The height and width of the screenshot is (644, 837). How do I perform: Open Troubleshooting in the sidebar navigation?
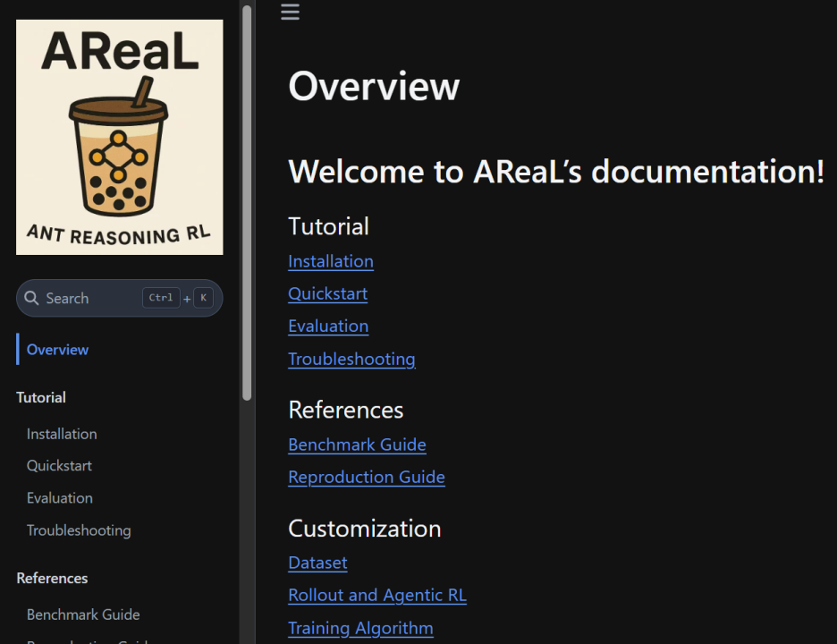pos(79,530)
